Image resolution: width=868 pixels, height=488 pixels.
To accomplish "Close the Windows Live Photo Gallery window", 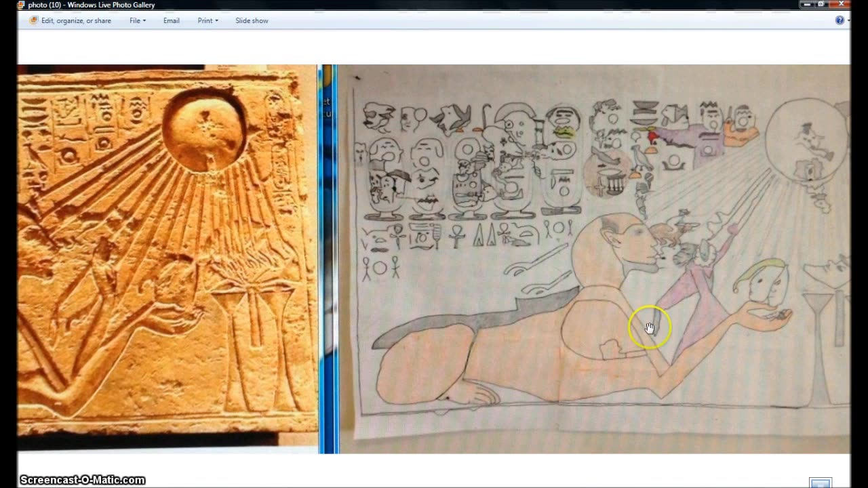I will click(842, 4).
